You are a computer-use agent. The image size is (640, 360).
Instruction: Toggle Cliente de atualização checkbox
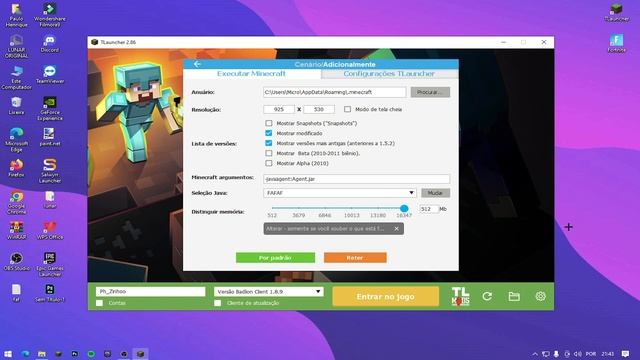pos(218,303)
